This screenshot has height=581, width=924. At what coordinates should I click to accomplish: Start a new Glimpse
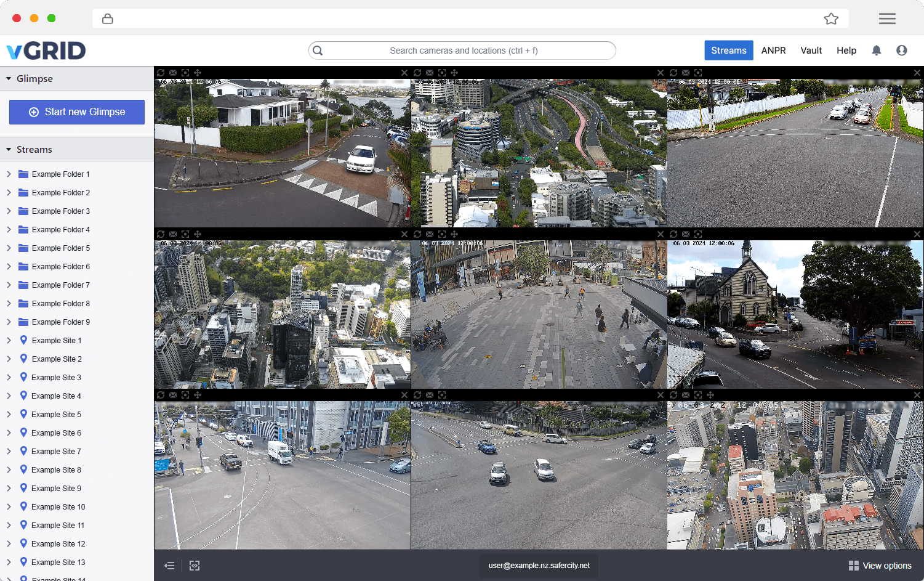[x=77, y=112]
